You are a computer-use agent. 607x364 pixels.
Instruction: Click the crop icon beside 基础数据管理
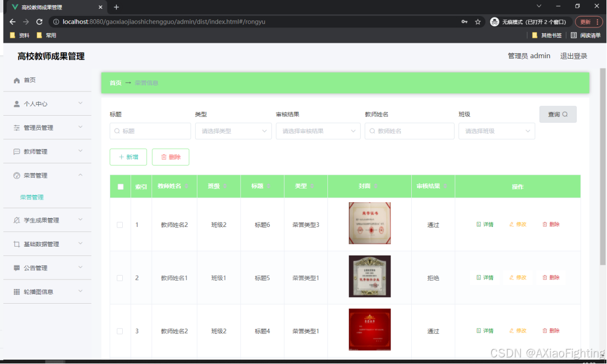pos(16,244)
